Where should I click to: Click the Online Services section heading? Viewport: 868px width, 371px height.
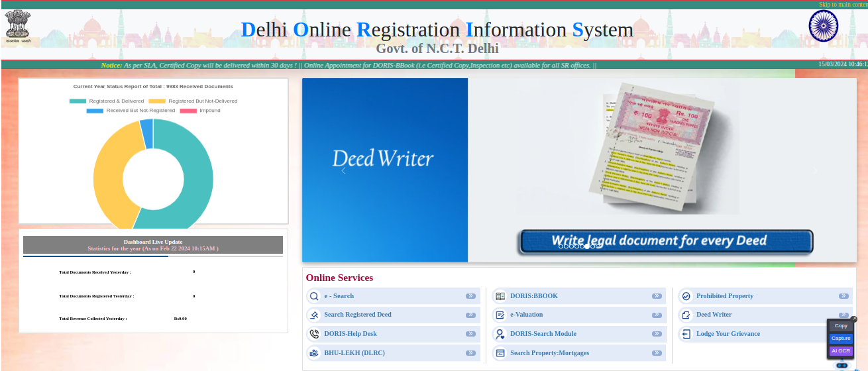tap(339, 278)
